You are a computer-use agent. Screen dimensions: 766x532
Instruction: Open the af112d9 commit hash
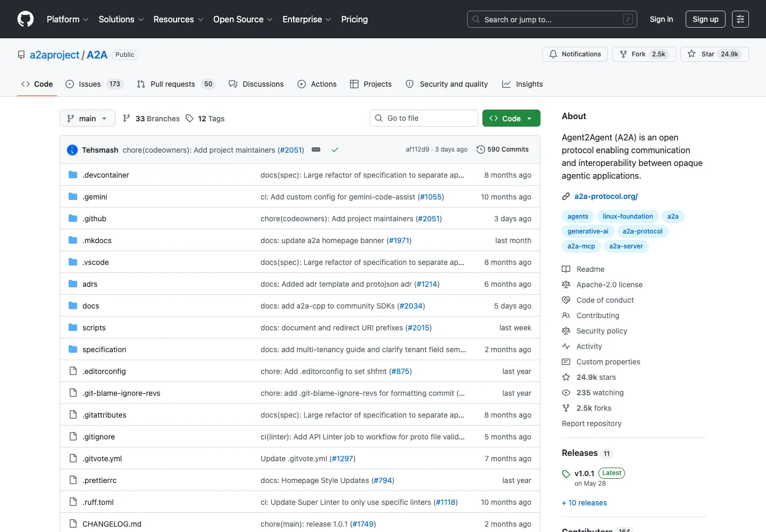(x=418, y=149)
